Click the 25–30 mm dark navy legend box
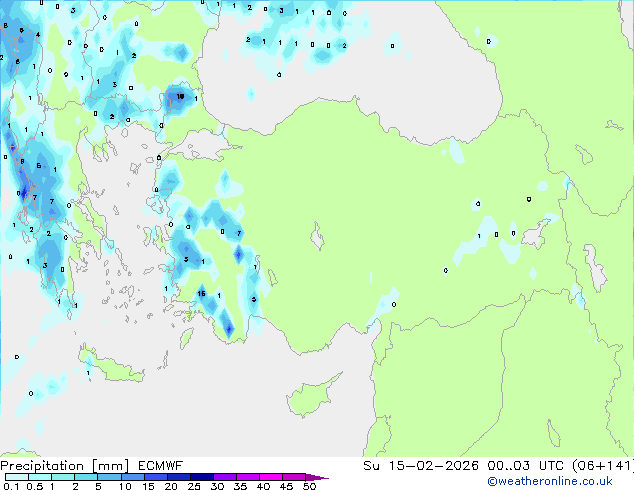The height and width of the screenshot is (490, 634). click(x=201, y=477)
